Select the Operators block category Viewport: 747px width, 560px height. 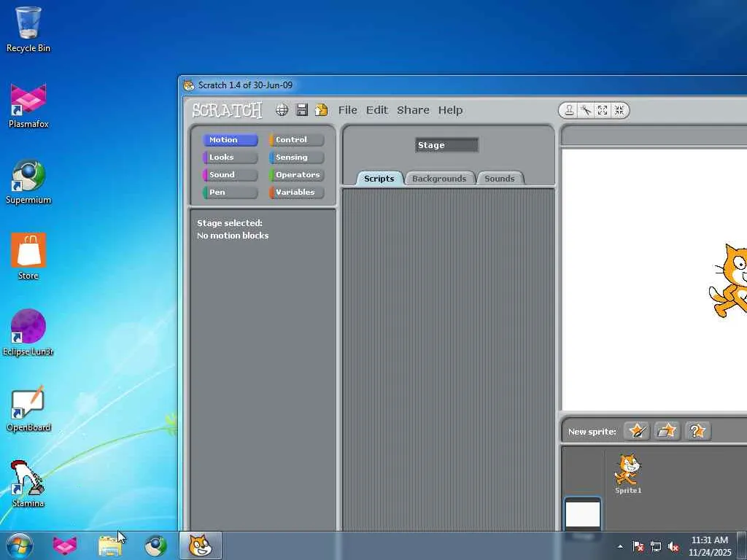tap(296, 175)
